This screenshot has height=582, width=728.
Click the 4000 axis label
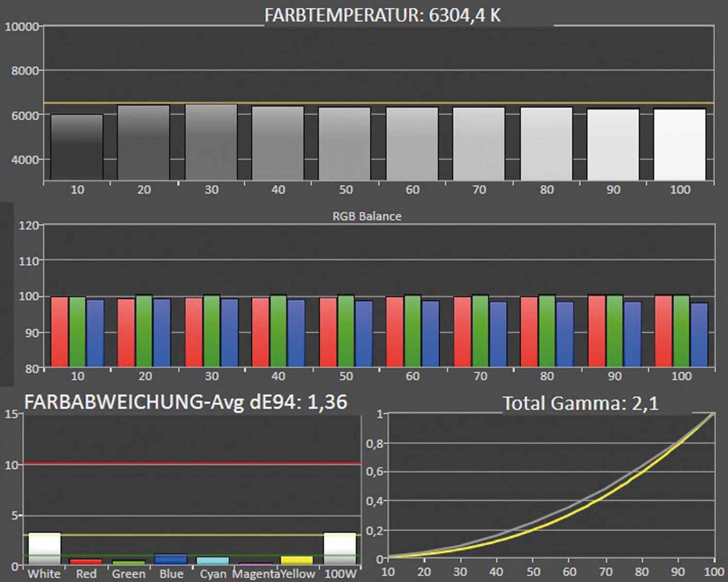tap(25, 160)
